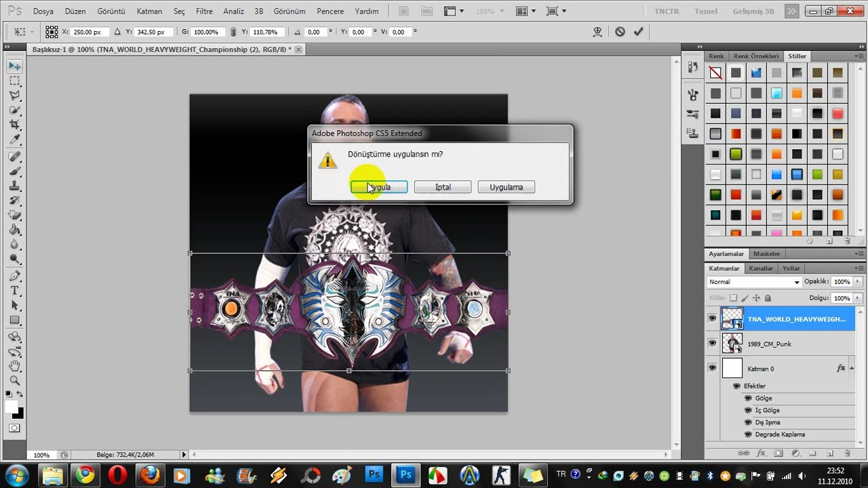
Task: Select the Rectangular Marquee tool
Action: (14, 81)
